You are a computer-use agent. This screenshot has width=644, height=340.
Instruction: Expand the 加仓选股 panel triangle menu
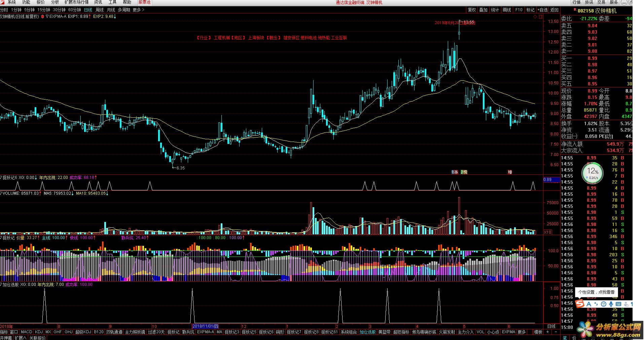coord(1,285)
